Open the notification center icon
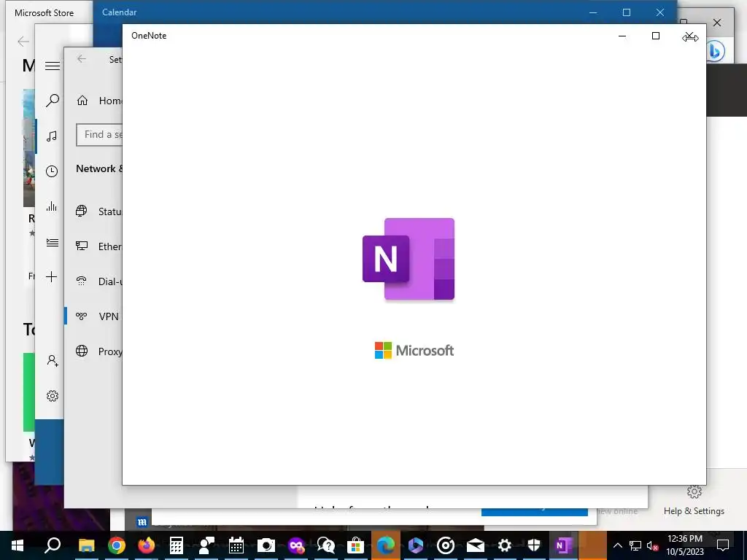The width and height of the screenshot is (747, 560). [x=723, y=545]
